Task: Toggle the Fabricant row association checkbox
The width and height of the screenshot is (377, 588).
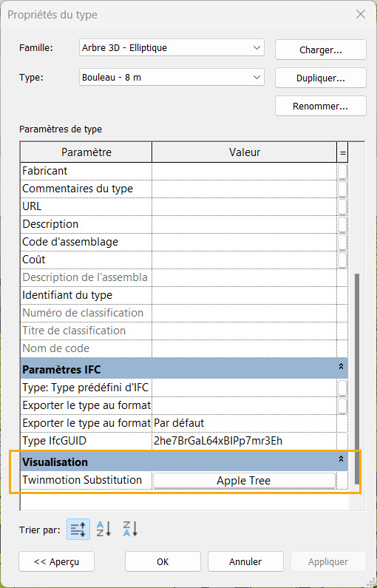Action: tap(342, 171)
